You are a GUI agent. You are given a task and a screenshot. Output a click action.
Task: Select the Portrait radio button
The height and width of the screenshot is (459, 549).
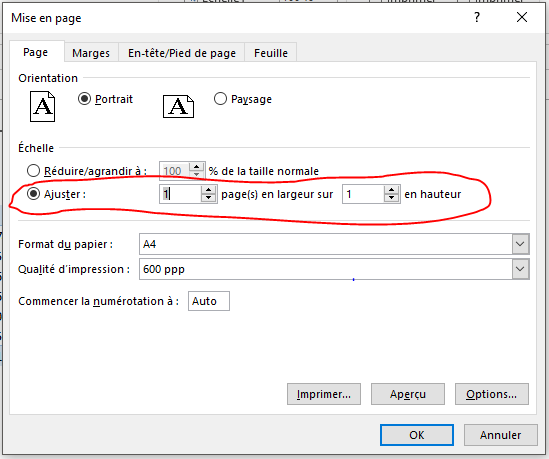(84, 99)
